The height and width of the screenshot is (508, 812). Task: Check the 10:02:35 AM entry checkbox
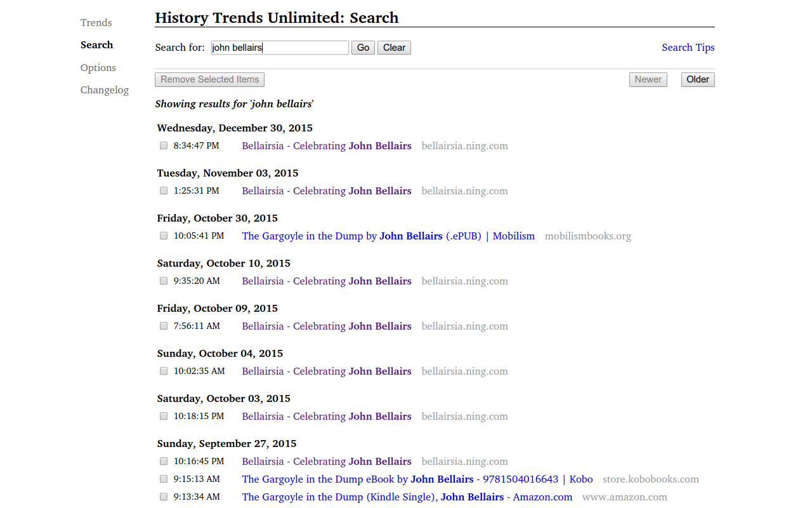[x=164, y=371]
